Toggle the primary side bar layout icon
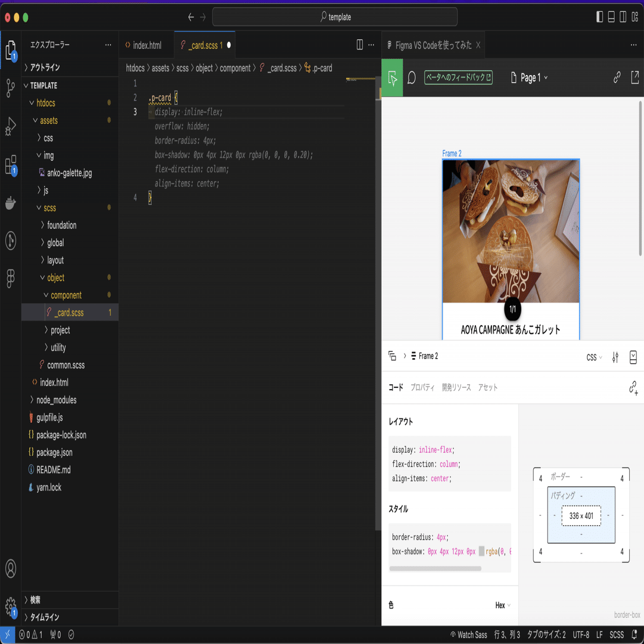Image resolution: width=644 pixels, height=644 pixels. (x=600, y=17)
